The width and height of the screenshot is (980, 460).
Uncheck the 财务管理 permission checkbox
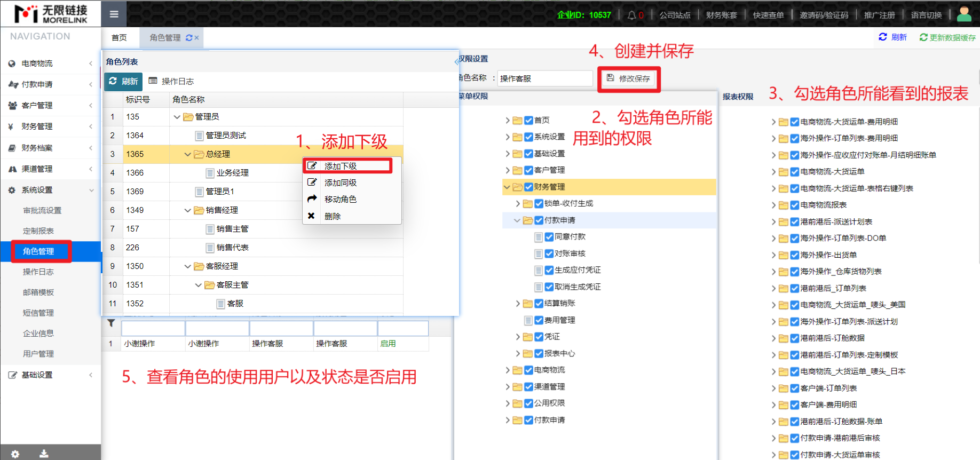tap(528, 187)
